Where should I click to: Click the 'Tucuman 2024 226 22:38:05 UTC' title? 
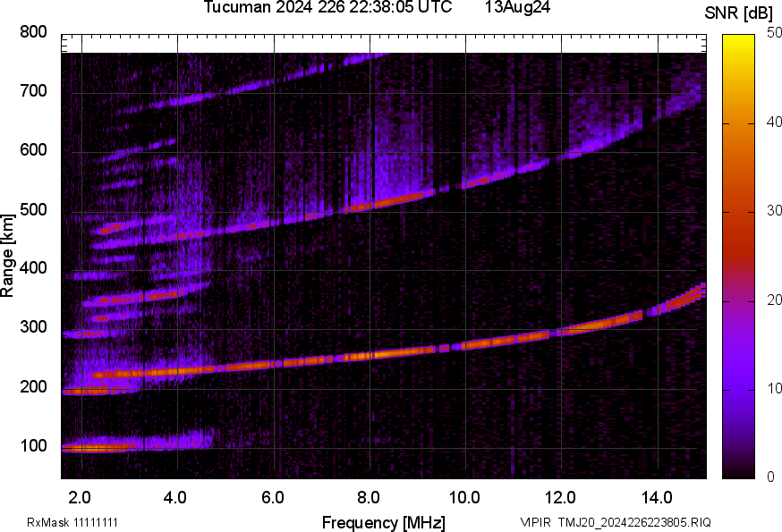pyautogui.click(x=328, y=7)
